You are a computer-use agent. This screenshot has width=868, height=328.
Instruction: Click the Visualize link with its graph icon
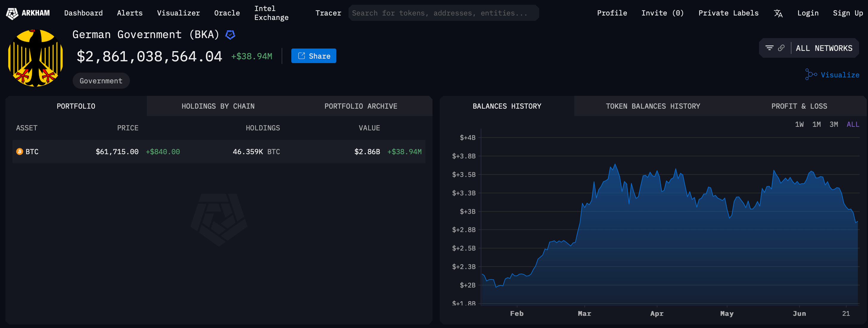point(832,74)
